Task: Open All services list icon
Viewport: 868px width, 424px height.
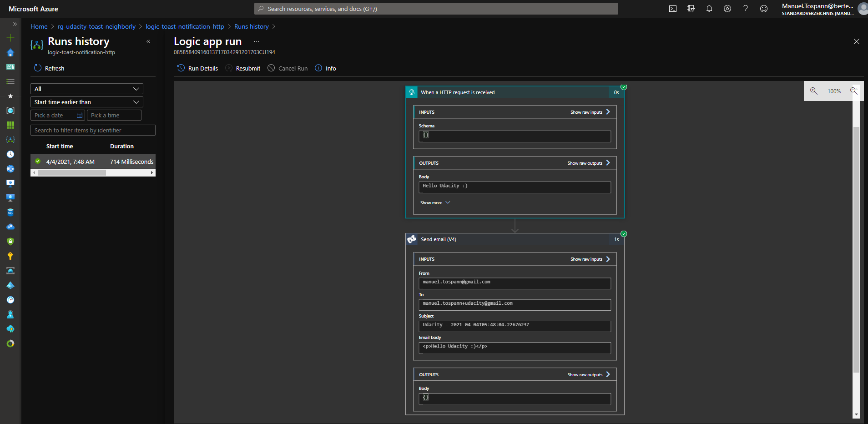Action: (10, 81)
